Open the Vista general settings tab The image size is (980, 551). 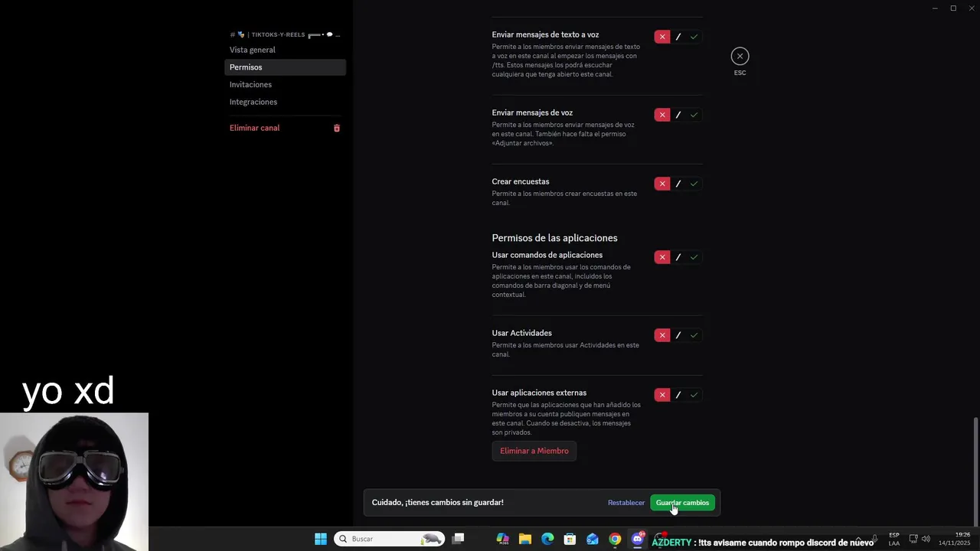click(x=285, y=50)
